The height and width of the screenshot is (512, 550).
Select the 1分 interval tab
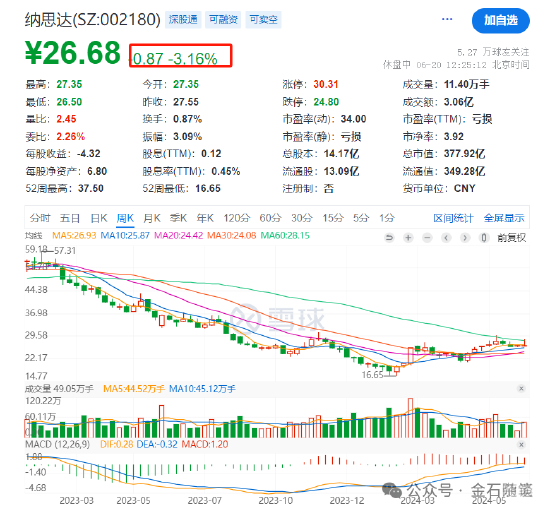tap(387, 218)
